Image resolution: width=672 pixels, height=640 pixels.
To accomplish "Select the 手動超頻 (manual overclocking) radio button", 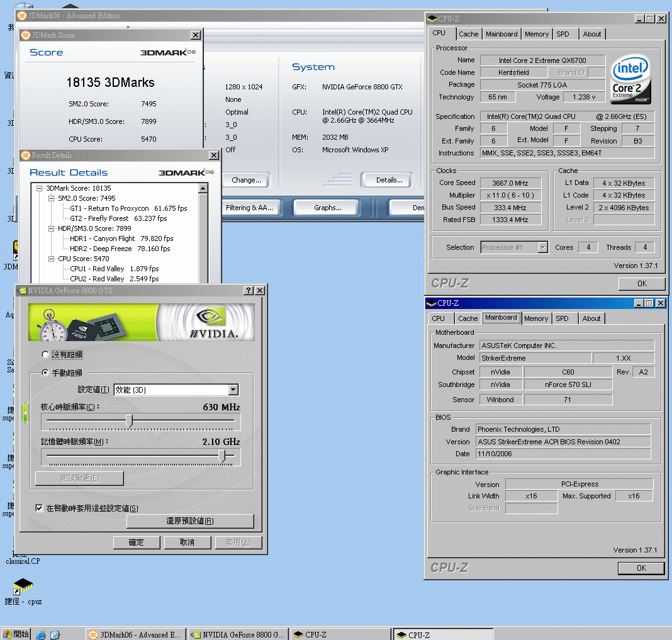I will 45,373.
